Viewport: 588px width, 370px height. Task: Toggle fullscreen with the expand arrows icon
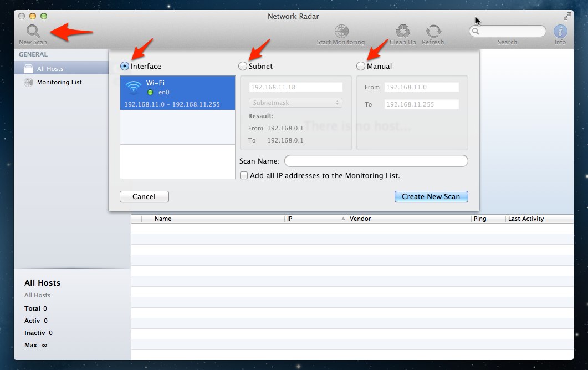pyautogui.click(x=567, y=16)
